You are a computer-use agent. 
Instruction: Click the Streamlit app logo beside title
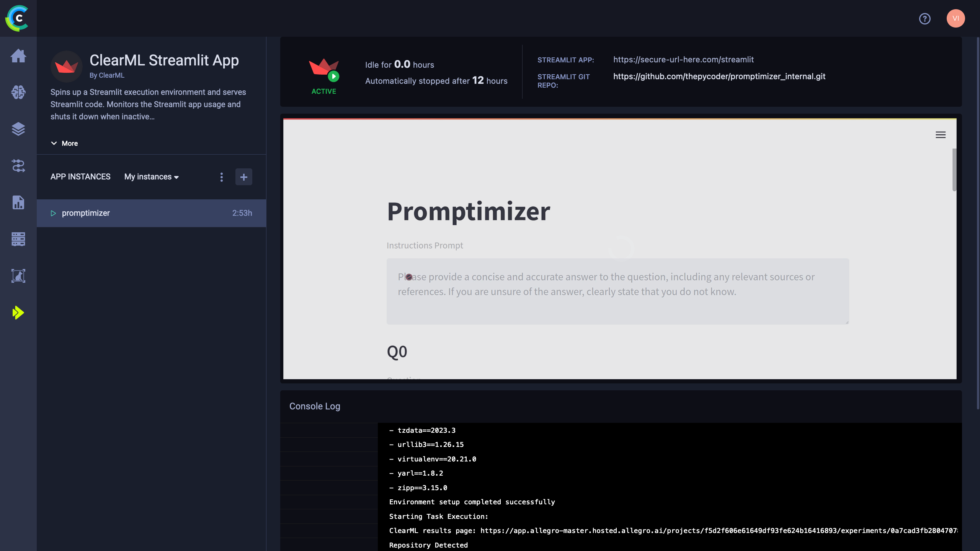pyautogui.click(x=67, y=66)
